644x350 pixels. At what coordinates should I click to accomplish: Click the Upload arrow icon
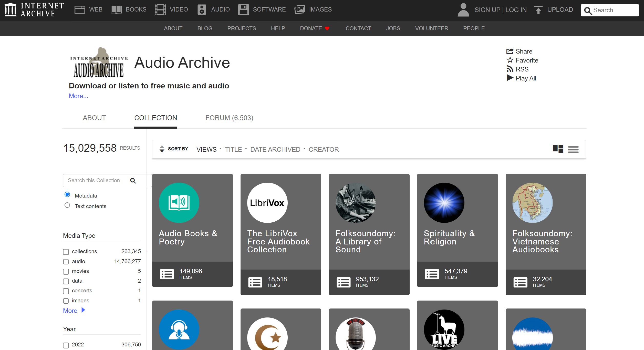[538, 10]
